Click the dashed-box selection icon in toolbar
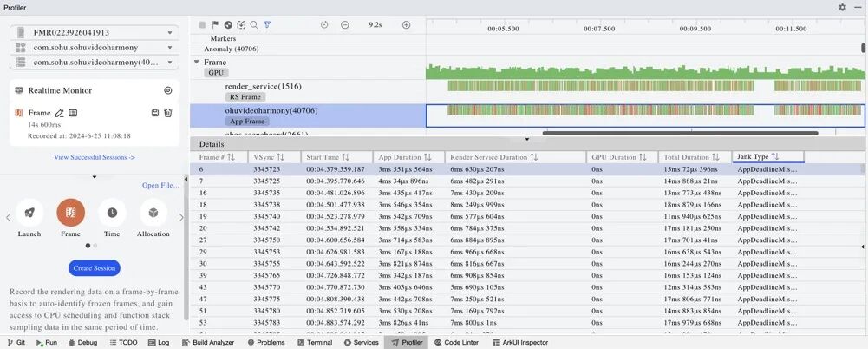 pos(241,25)
